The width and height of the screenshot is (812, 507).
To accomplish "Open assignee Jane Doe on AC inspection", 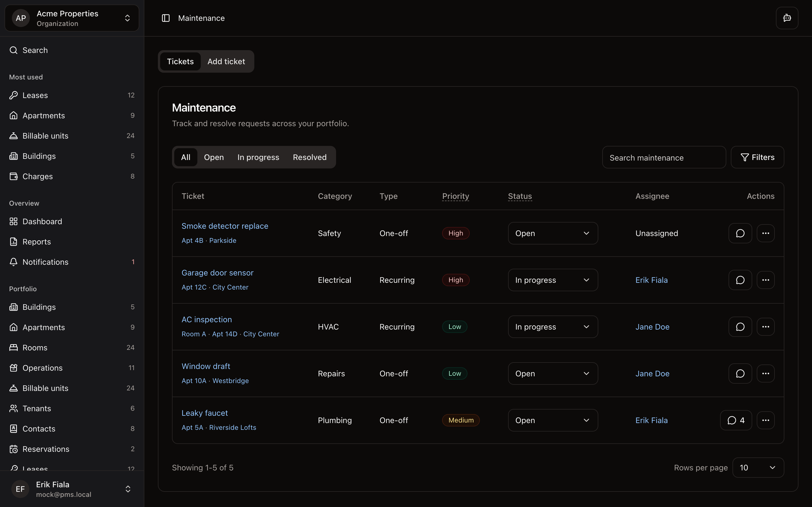I will [x=652, y=327].
